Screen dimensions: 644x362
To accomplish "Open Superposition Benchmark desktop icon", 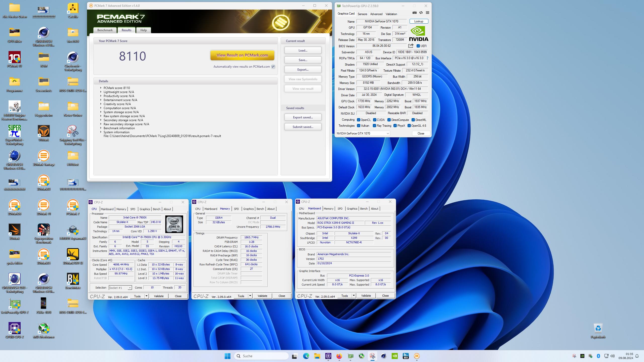I will (44, 234).
